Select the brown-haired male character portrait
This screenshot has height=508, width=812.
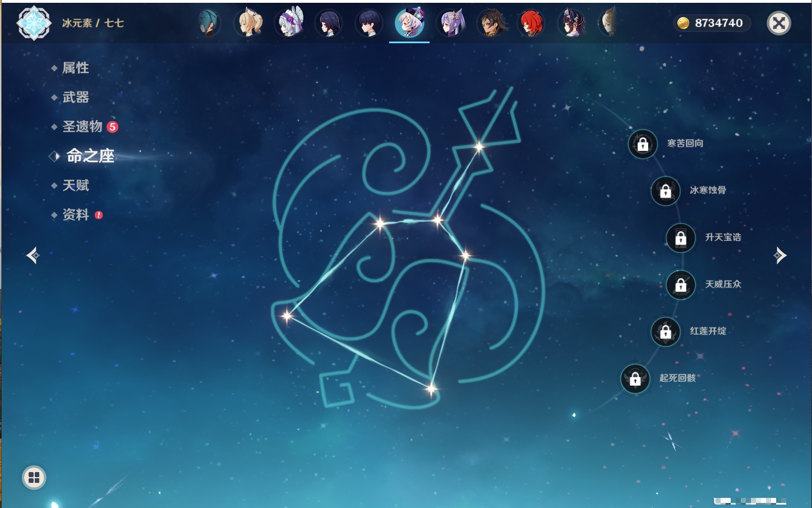coord(492,24)
